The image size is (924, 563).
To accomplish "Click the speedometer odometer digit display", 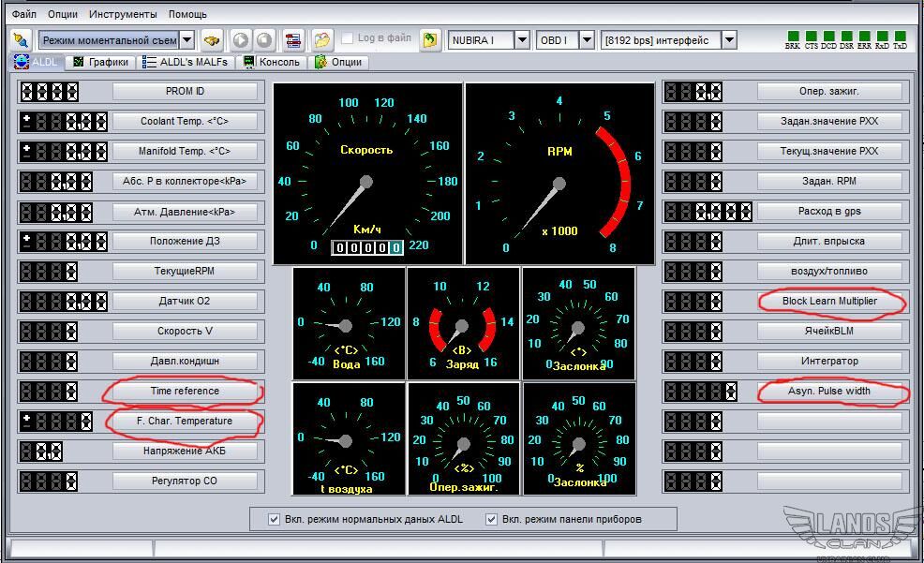I will pyautogui.click(x=368, y=247).
